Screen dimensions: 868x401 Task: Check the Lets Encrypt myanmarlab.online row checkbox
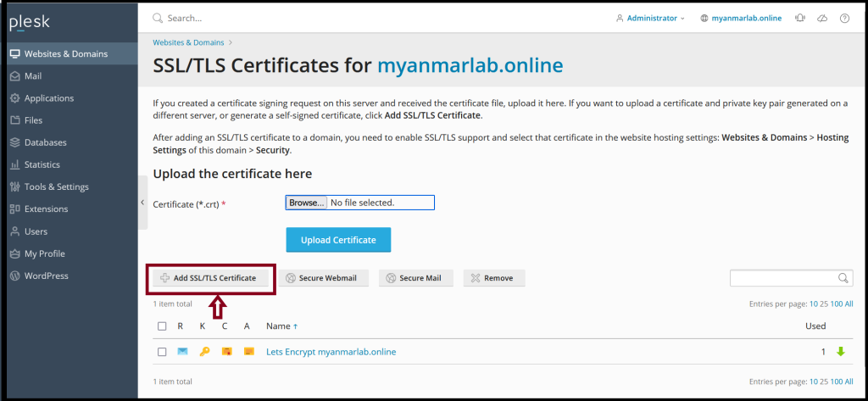click(162, 352)
